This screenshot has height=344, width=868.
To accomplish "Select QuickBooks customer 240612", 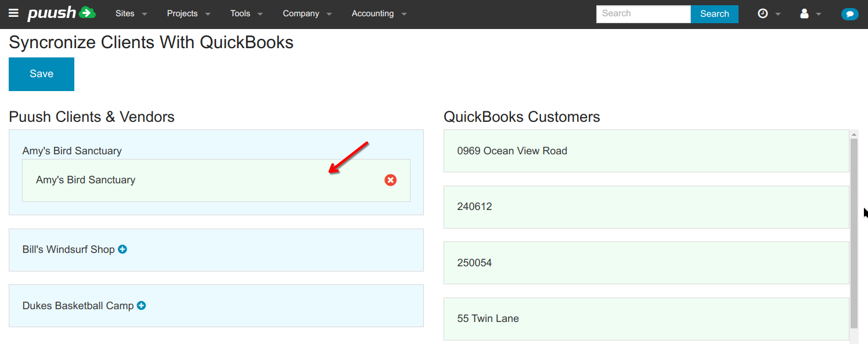I will pos(646,207).
